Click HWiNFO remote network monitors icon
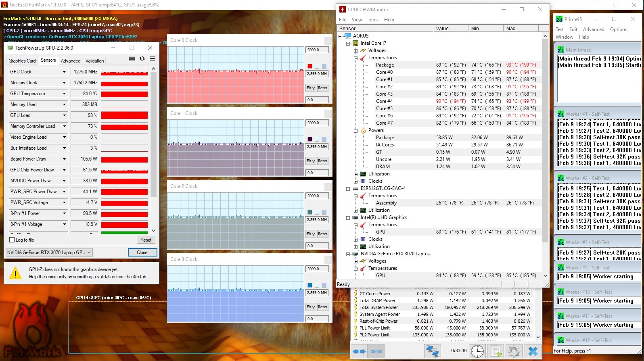The height and width of the screenshot is (361, 644). (x=433, y=351)
